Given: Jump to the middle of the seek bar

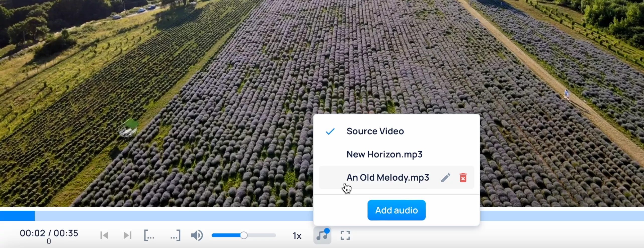Looking at the screenshot, I should (x=322, y=216).
